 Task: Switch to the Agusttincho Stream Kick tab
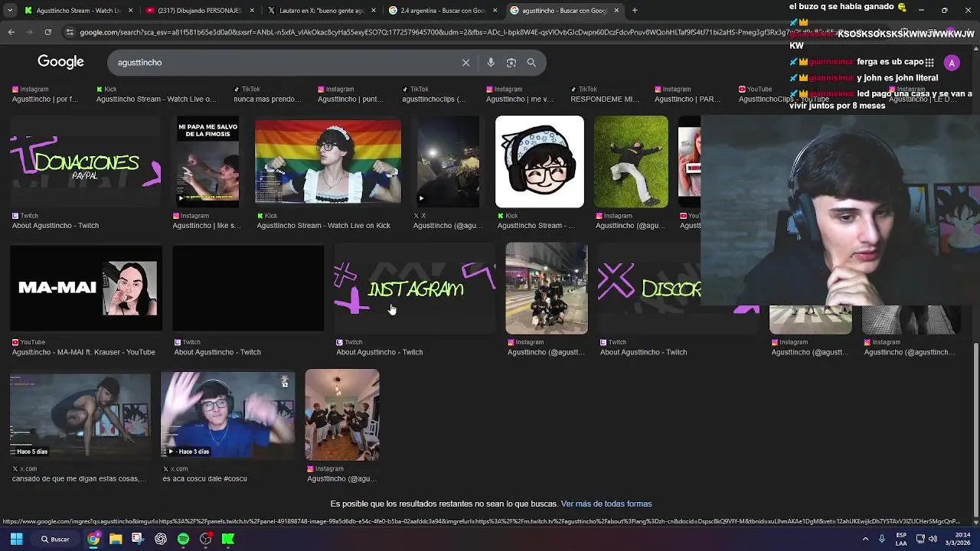78,11
